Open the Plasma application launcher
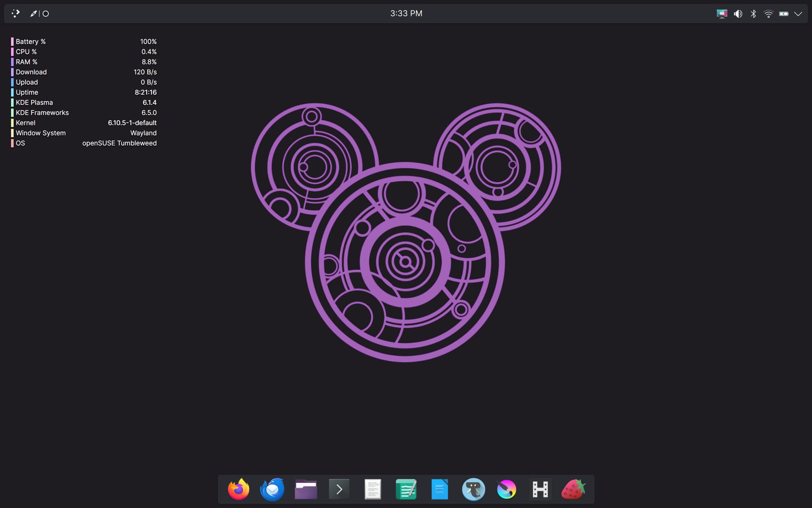 16,14
